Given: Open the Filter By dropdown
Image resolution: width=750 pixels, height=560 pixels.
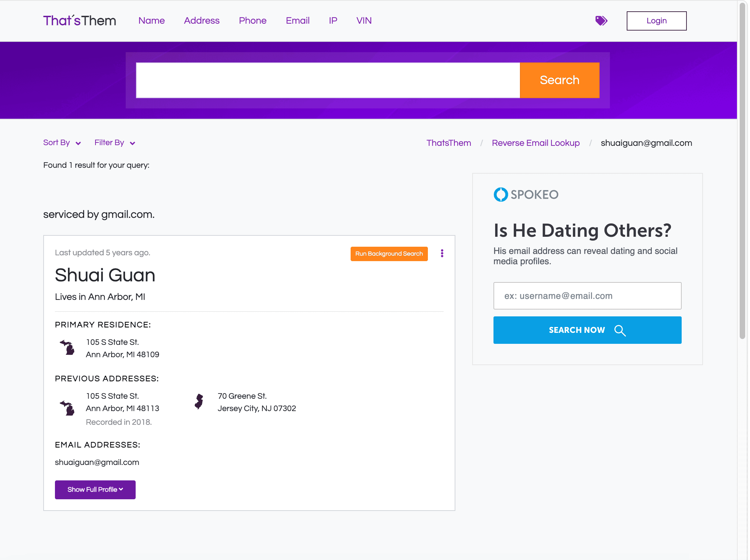Looking at the screenshot, I should pyautogui.click(x=115, y=143).
